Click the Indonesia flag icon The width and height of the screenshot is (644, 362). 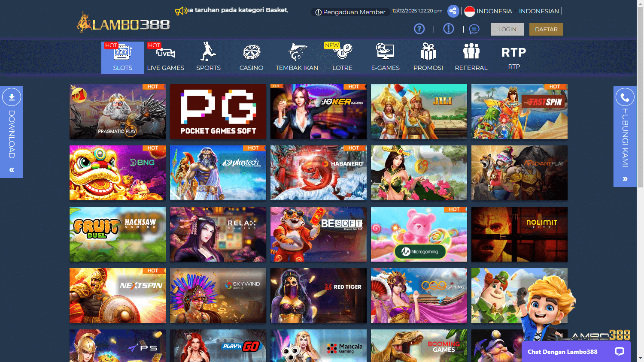click(x=470, y=11)
